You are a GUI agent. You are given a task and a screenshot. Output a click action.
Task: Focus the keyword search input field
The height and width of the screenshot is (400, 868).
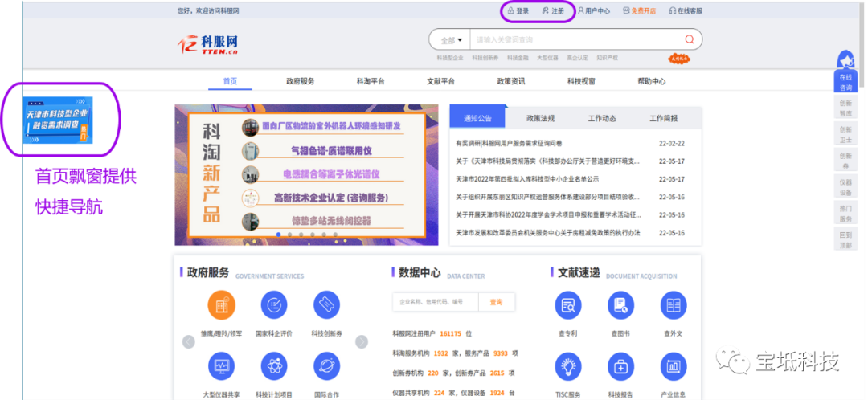pos(575,40)
